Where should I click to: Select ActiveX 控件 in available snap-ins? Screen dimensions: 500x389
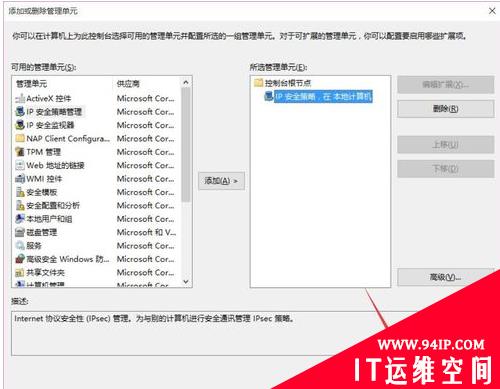(49, 98)
